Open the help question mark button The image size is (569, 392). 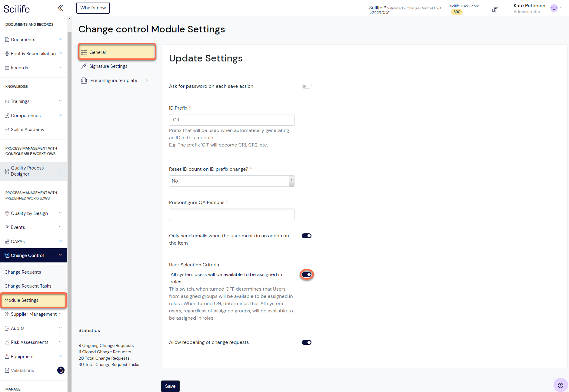point(561,385)
